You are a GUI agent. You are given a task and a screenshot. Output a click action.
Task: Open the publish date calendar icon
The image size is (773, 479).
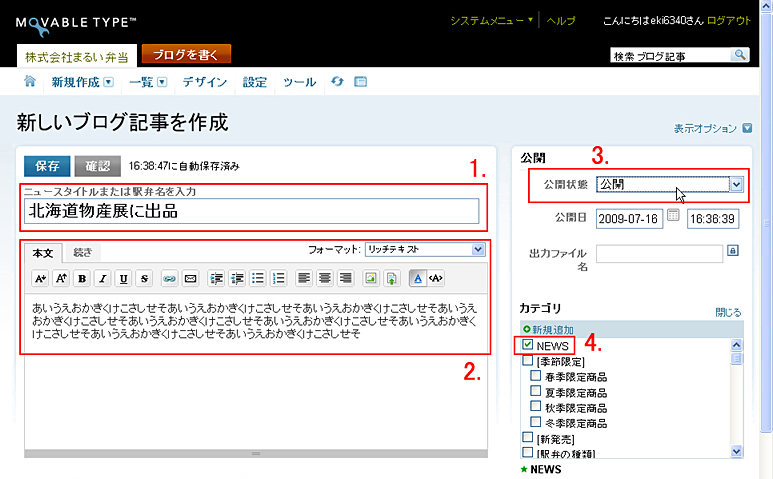pos(673,216)
